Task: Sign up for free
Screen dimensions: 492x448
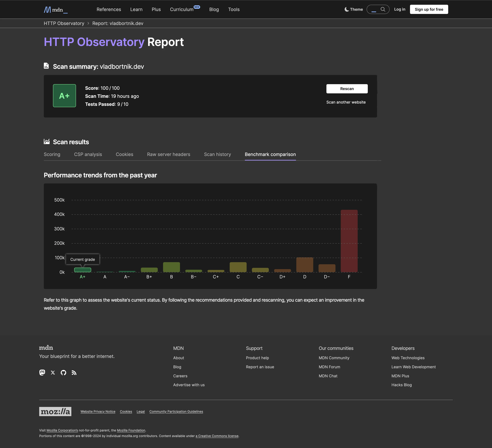Action: pyautogui.click(x=429, y=9)
